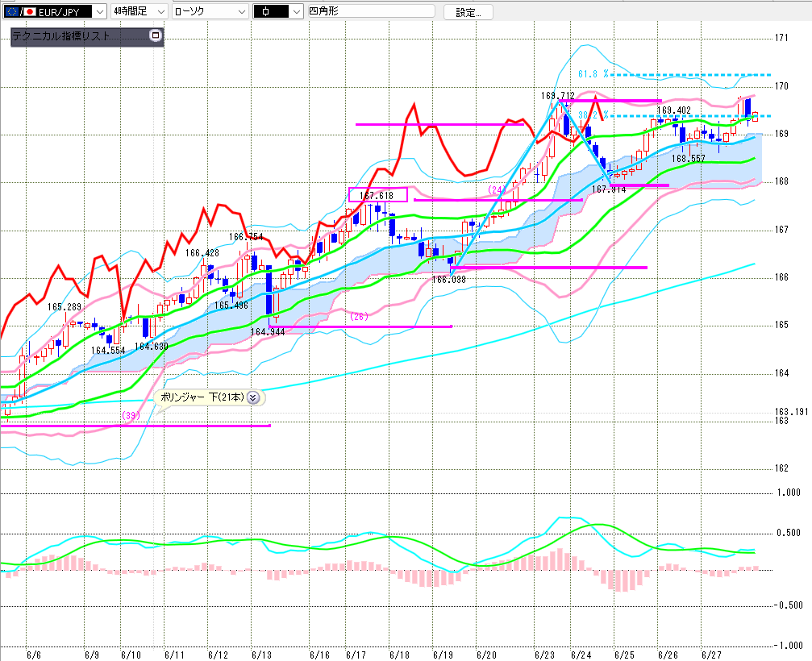
Task: Click the 四角形 drawing shape field
Action: pyautogui.click(x=371, y=10)
